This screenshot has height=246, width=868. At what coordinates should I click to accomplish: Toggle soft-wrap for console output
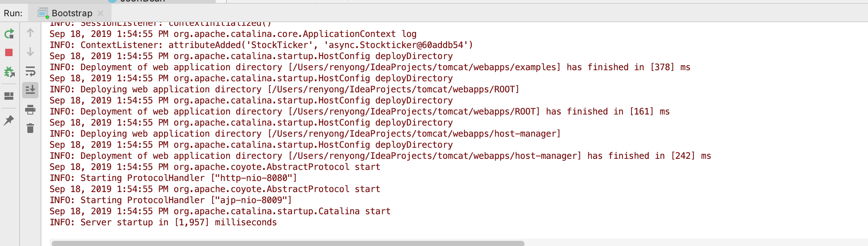(x=30, y=71)
